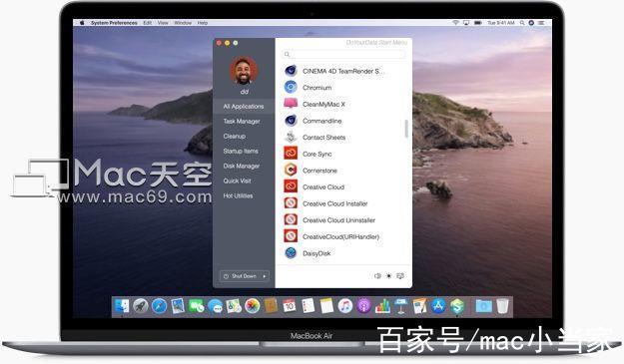Click the Creative Cloud Installer icon

click(291, 203)
